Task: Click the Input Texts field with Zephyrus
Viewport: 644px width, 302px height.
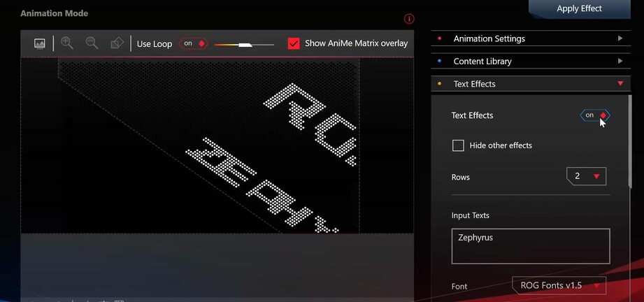Action: pyautogui.click(x=530, y=246)
